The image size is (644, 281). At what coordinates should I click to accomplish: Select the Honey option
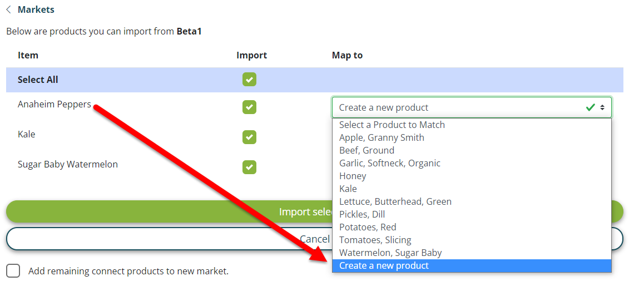click(x=353, y=176)
